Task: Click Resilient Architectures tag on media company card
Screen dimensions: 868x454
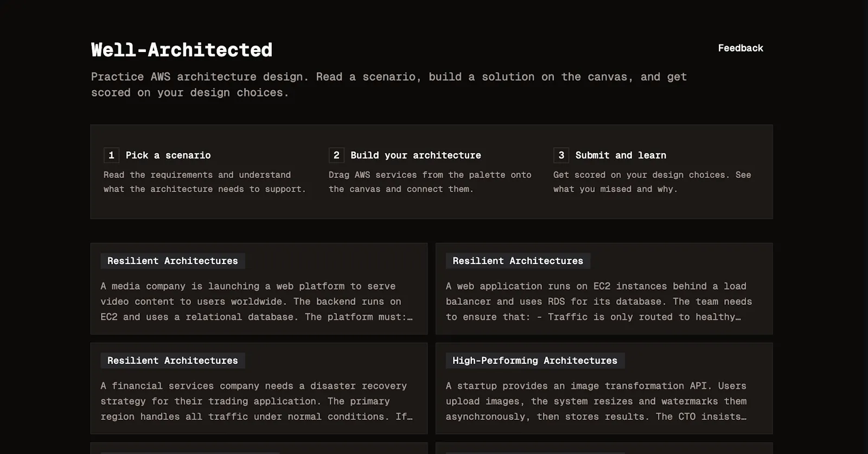Action: click(173, 261)
